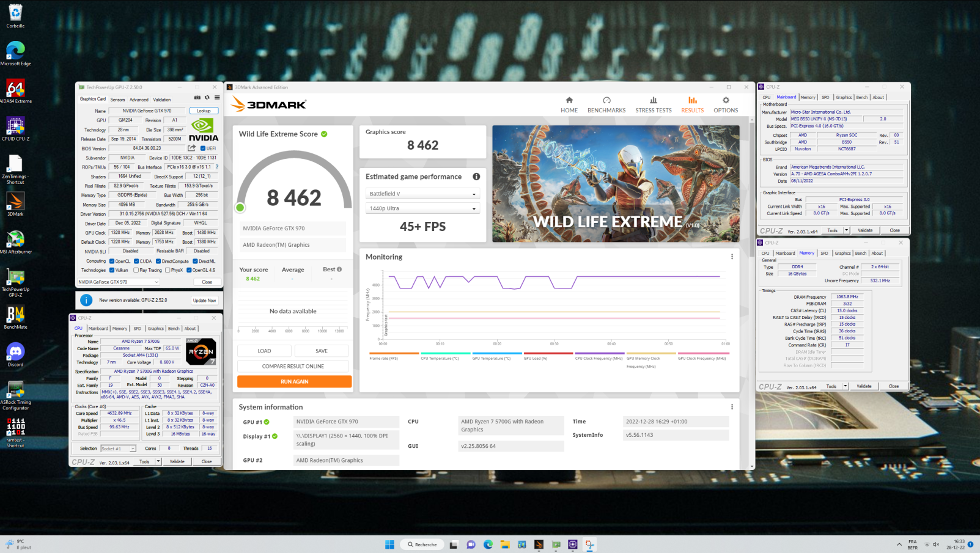This screenshot has height=553, width=980.
Task: Go to STRESS TESTS in 3DMark
Action: tap(654, 104)
